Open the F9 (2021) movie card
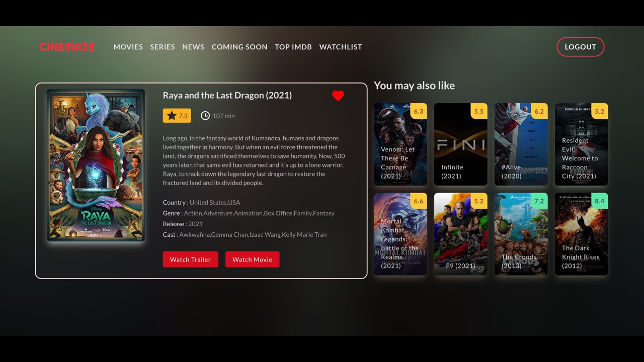 pyautogui.click(x=461, y=234)
